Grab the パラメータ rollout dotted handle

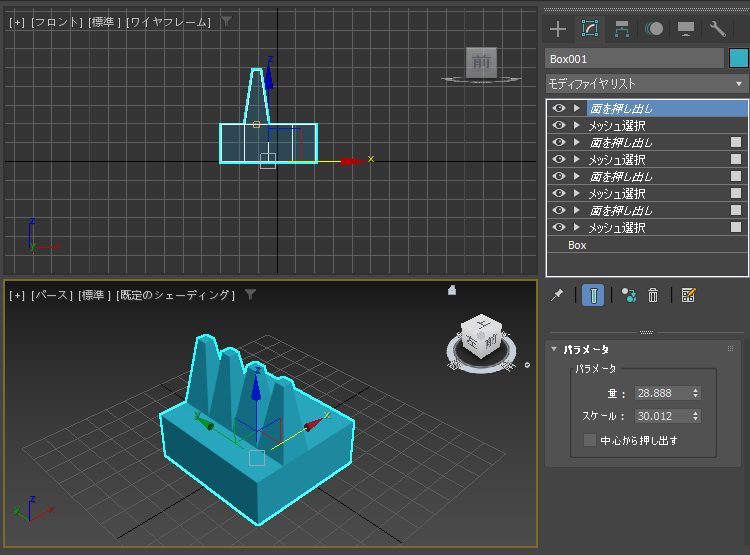(730, 349)
